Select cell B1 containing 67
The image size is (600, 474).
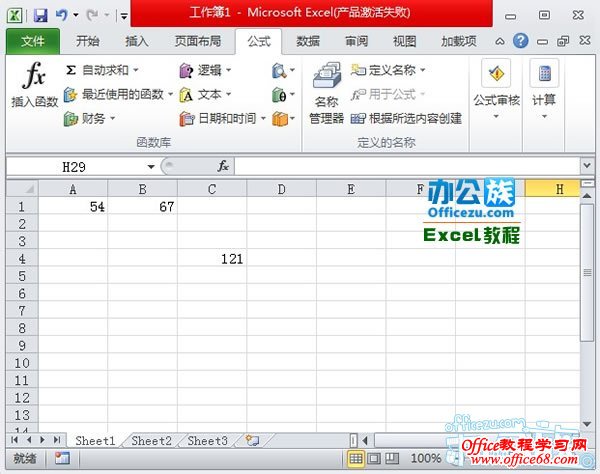point(142,206)
